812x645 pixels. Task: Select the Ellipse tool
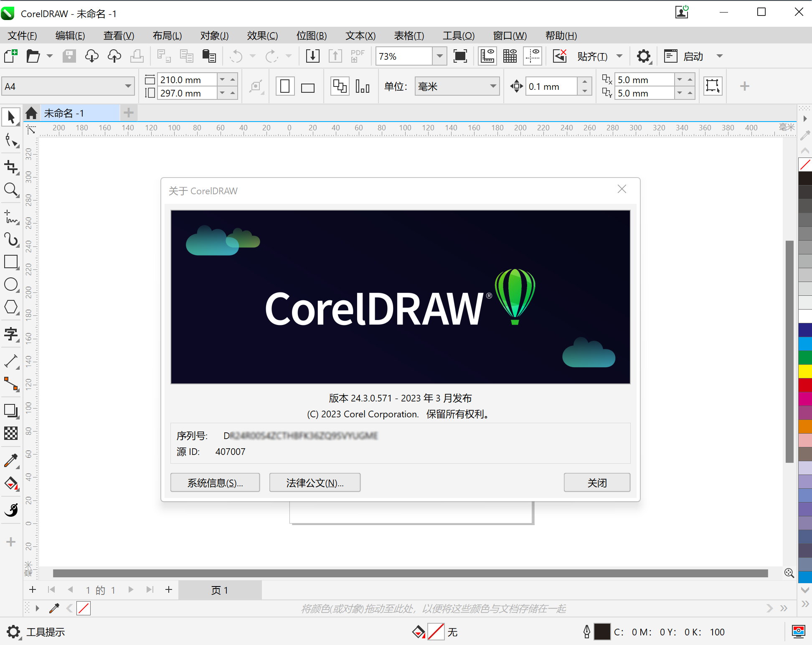click(x=11, y=285)
